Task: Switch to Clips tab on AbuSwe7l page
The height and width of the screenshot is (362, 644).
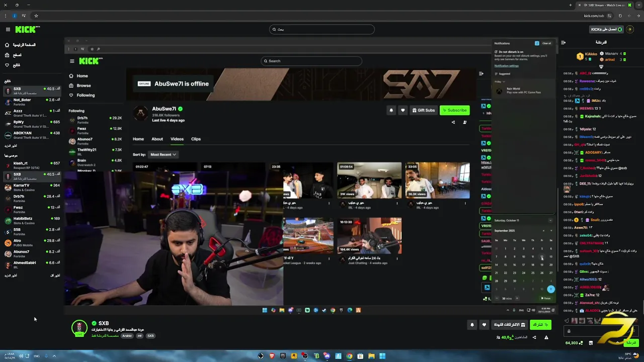Action: (x=196, y=139)
